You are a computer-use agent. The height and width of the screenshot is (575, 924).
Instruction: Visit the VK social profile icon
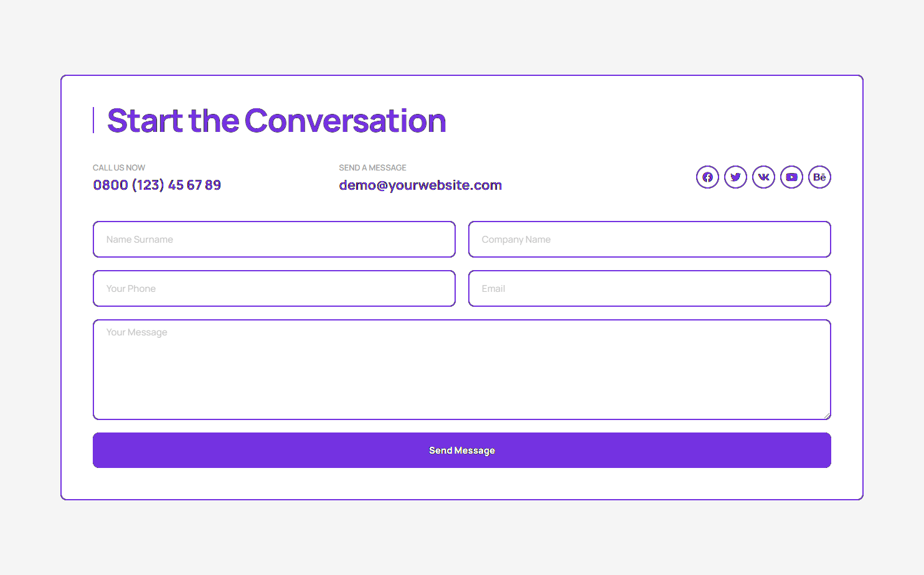tap(763, 177)
